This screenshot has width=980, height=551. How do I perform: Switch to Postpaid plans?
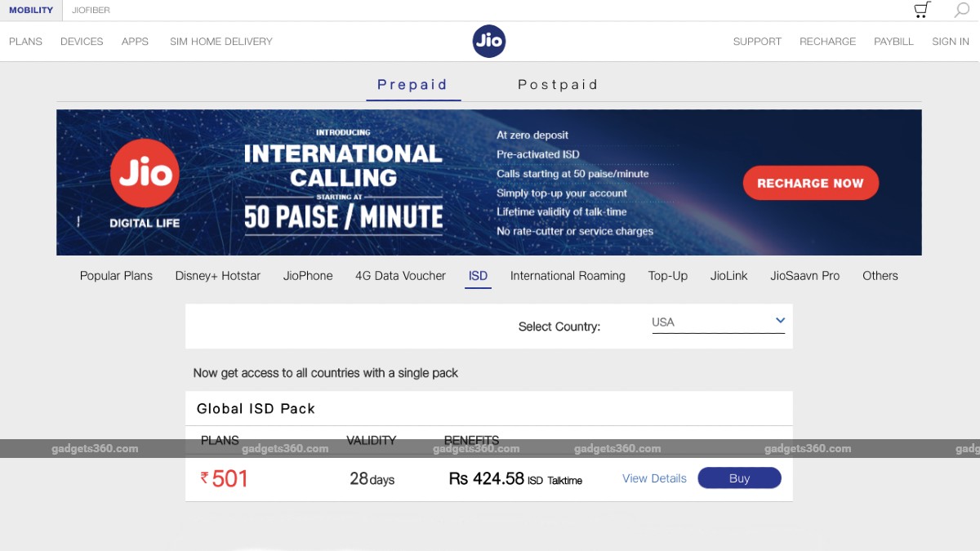coord(558,84)
